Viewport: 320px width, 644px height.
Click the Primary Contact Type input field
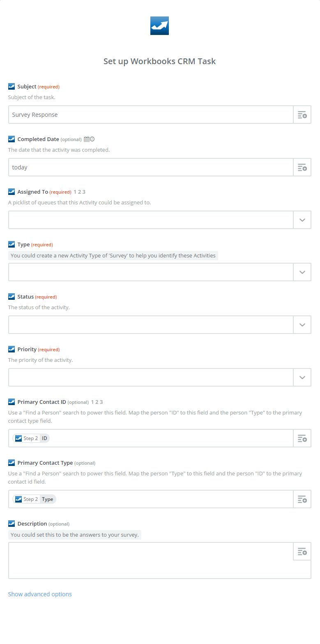pos(151,499)
